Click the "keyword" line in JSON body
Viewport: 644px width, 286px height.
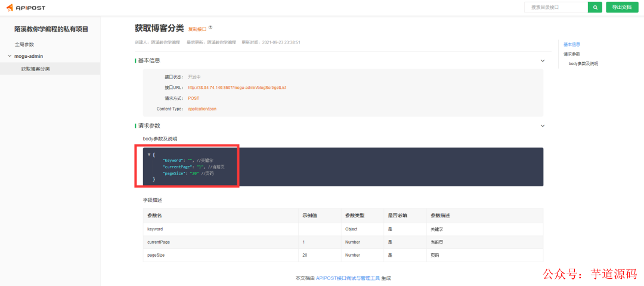(x=188, y=160)
